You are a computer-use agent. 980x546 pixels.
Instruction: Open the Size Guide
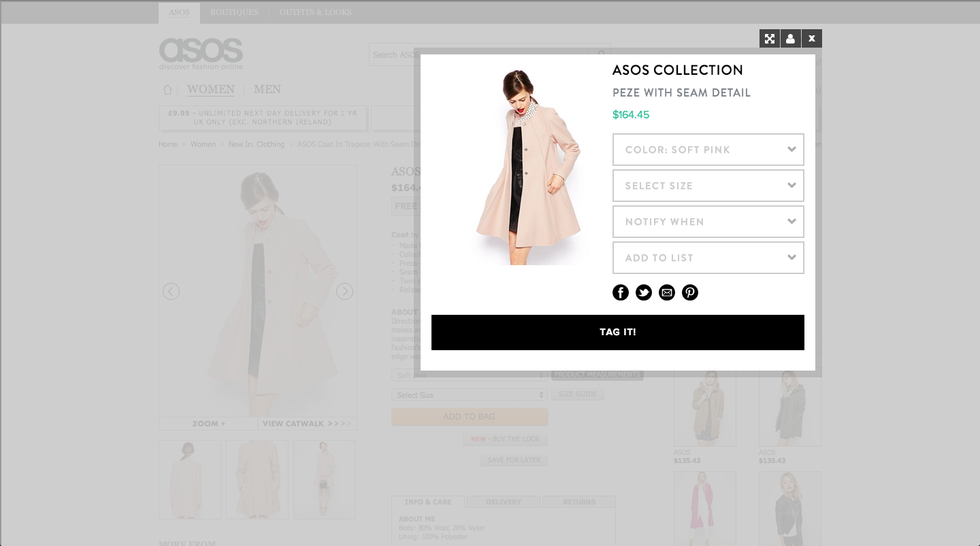tap(578, 394)
